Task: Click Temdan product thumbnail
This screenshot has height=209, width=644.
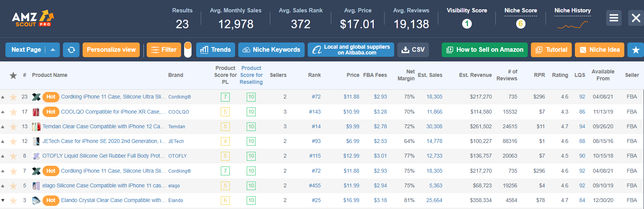Action: click(x=36, y=127)
